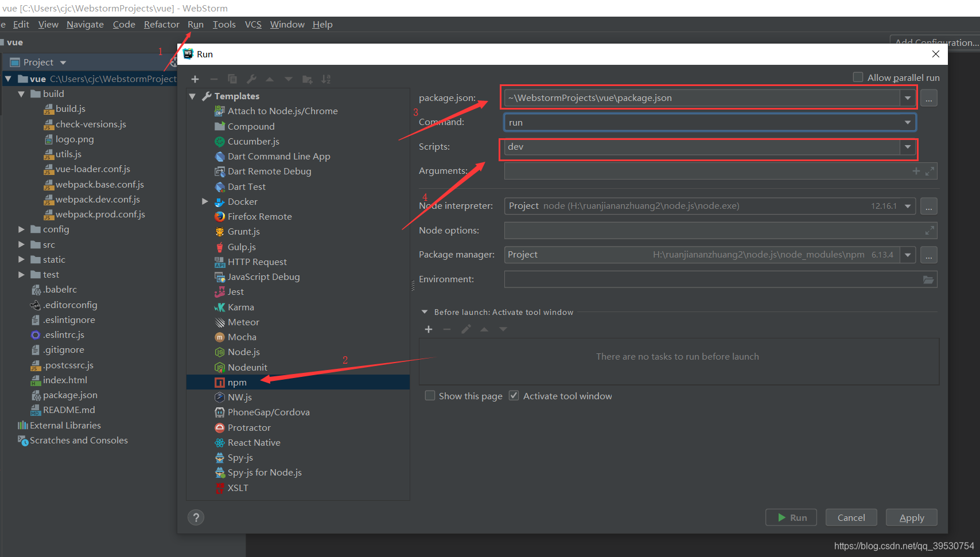Open edit configuration templates settings
Viewport: 980px width, 557px height.
pos(251,79)
